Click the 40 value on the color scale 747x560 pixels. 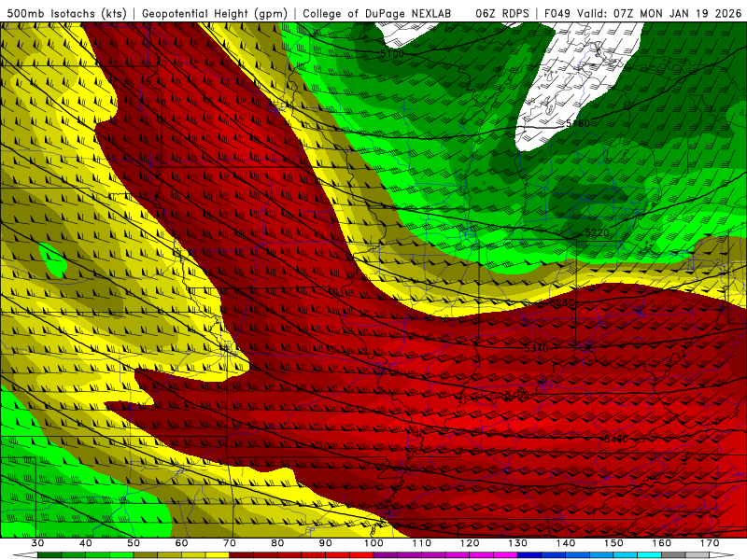click(x=86, y=543)
